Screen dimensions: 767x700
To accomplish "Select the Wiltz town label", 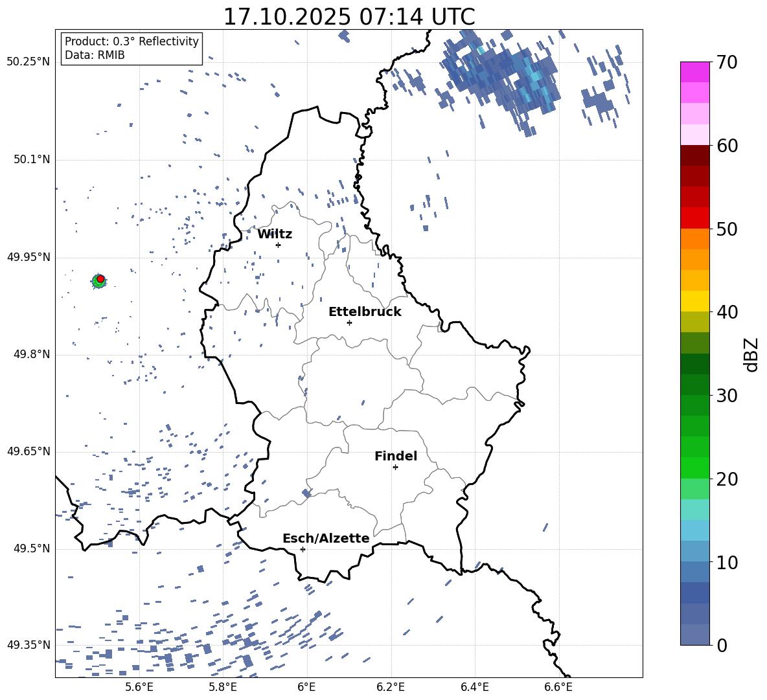I will [275, 234].
